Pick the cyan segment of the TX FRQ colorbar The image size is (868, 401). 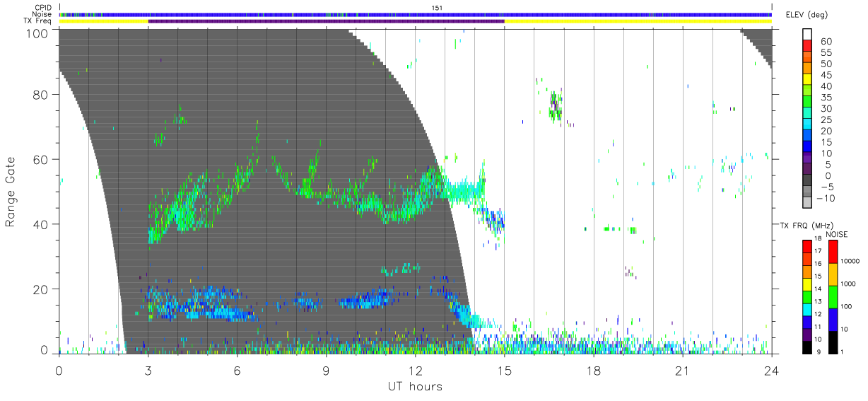(807, 309)
